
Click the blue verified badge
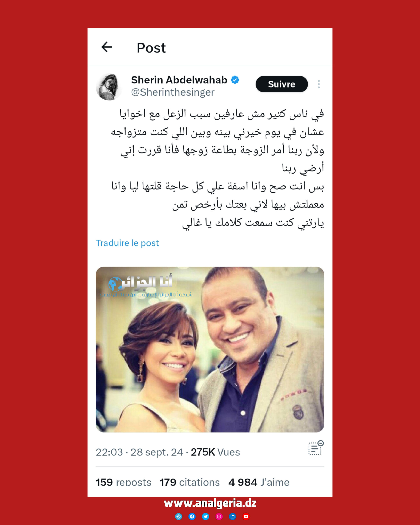235,80
